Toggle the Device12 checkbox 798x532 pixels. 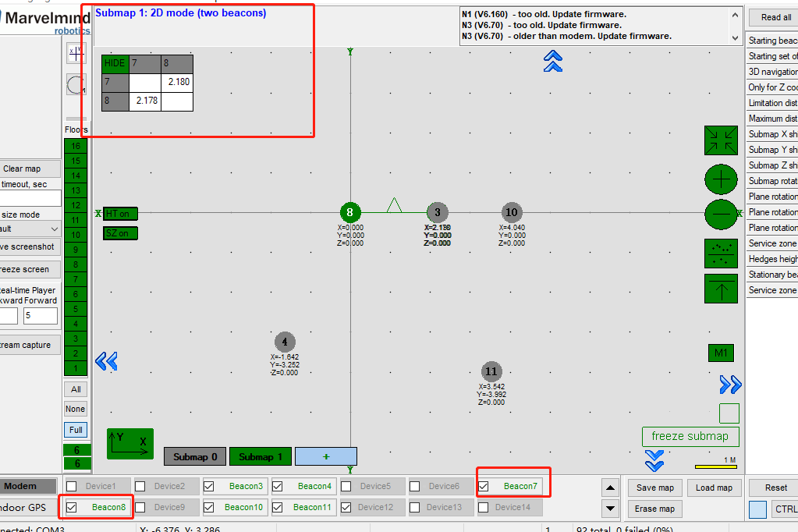346,507
